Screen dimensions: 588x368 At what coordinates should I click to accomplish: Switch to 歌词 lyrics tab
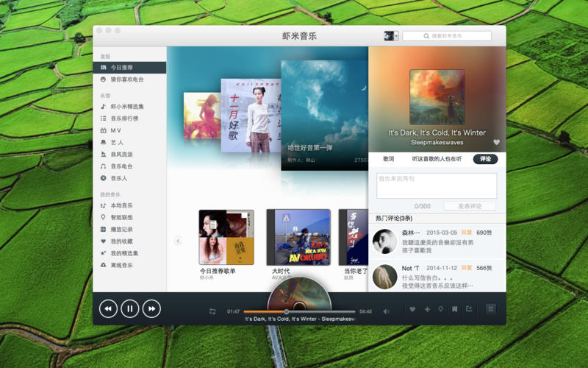[x=389, y=159]
